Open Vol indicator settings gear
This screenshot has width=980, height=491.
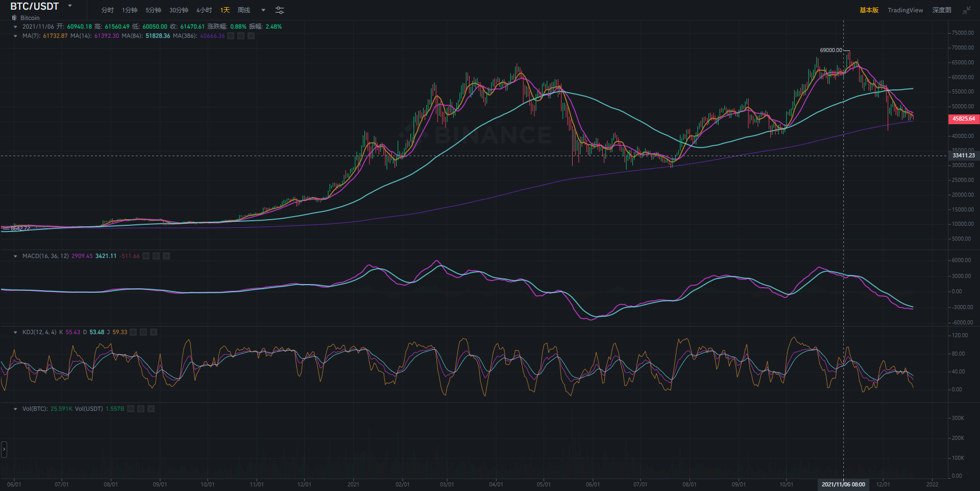point(141,409)
